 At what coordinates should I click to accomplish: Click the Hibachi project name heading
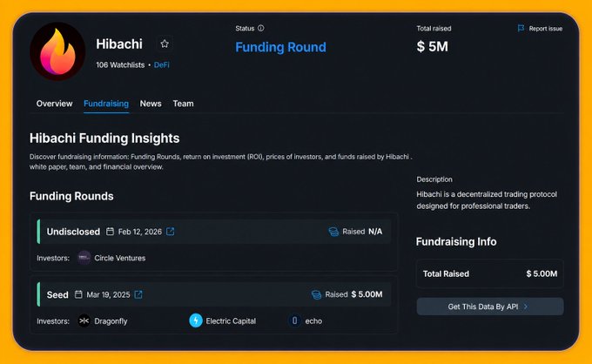(x=119, y=44)
